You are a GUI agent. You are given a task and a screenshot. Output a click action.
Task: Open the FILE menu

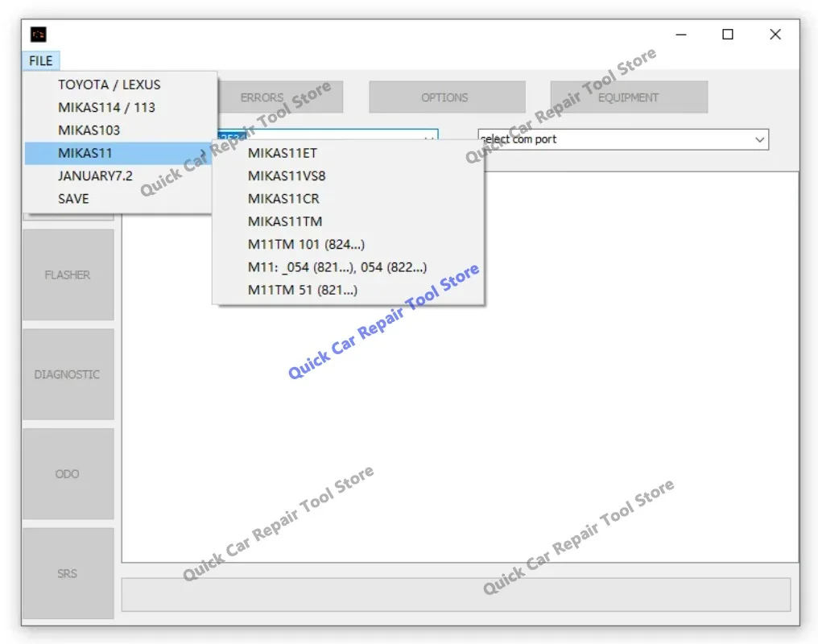point(41,61)
